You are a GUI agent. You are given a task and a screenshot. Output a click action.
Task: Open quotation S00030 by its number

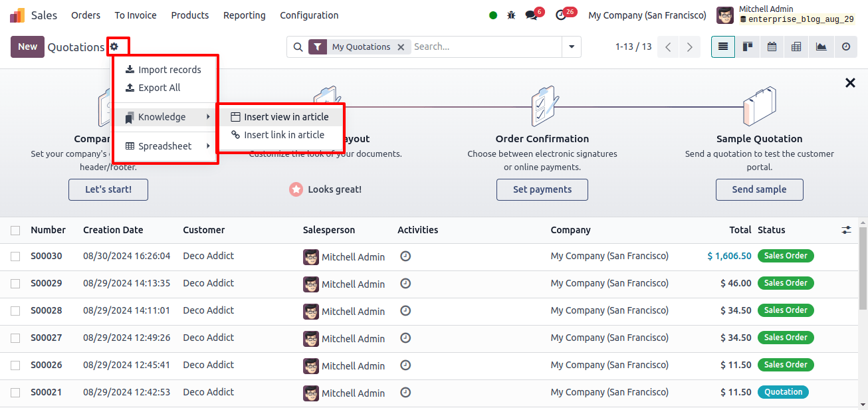47,256
